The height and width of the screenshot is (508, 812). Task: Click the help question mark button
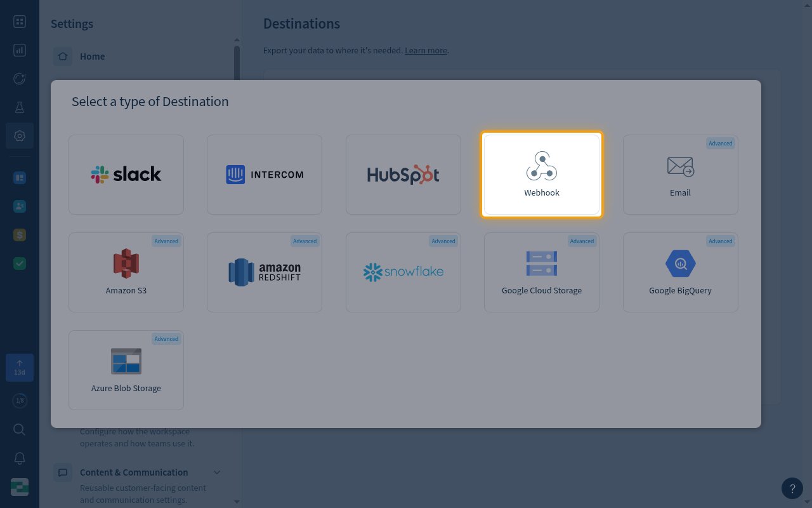coord(792,488)
